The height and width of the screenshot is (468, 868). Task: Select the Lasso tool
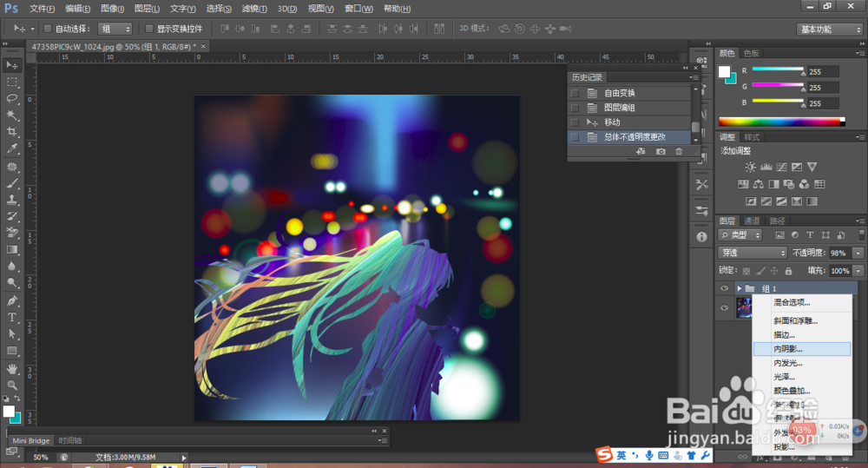pos(11,99)
